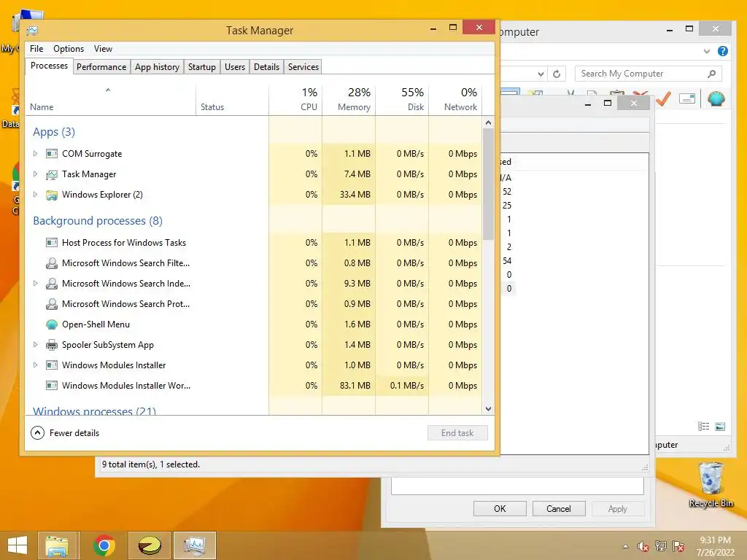Click the Host Process for Windows Tasks icon
The height and width of the screenshot is (560, 747).
52,243
